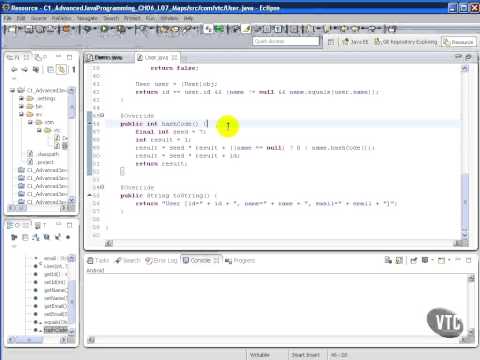Minimize the Console panel
The height and width of the screenshot is (360, 480).
click(x=458, y=259)
